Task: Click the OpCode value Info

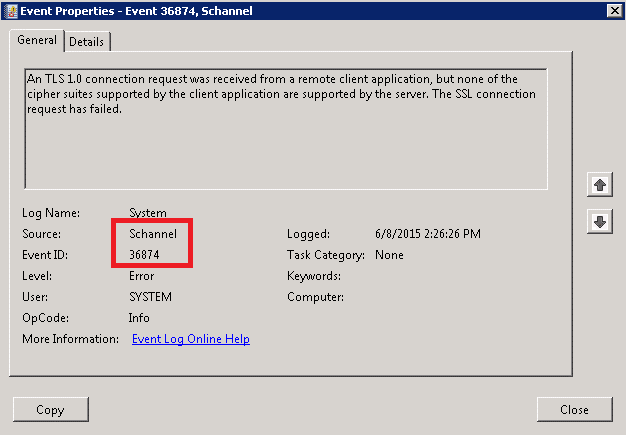Action: tap(139, 318)
